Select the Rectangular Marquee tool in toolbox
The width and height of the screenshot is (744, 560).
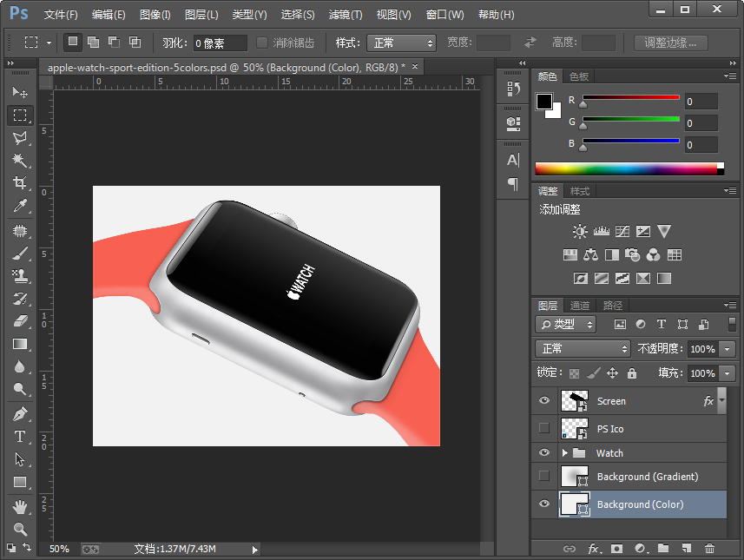[x=20, y=115]
